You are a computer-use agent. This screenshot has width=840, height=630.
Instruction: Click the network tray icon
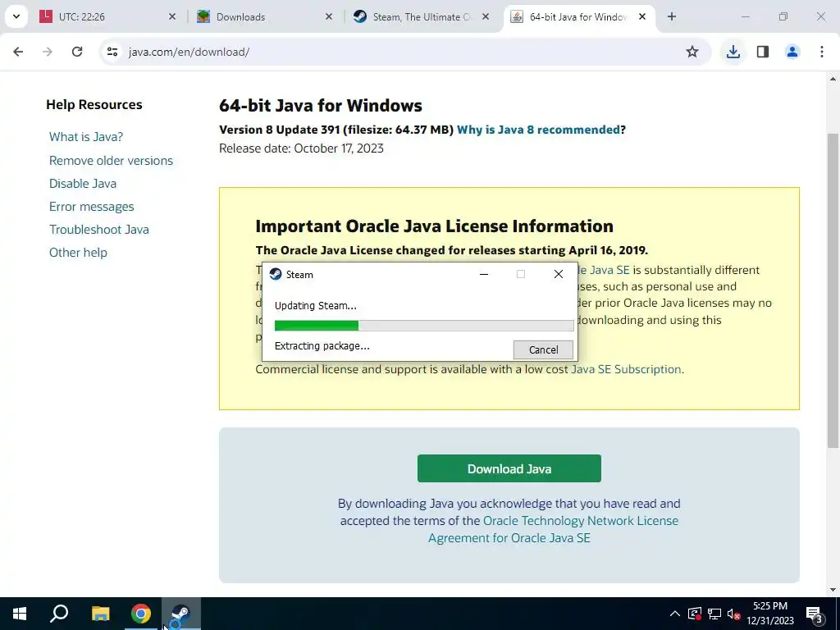(x=714, y=614)
